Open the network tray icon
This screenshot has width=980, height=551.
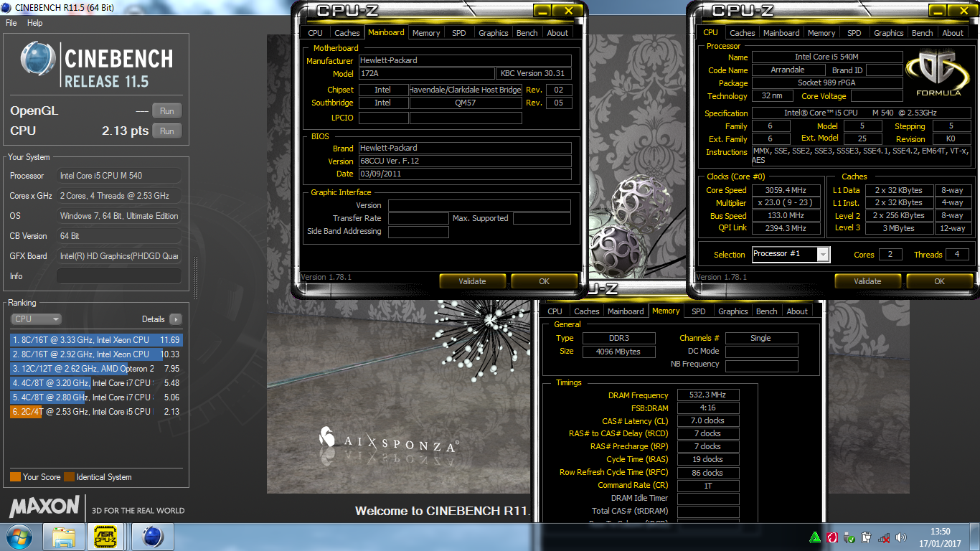coord(885,537)
